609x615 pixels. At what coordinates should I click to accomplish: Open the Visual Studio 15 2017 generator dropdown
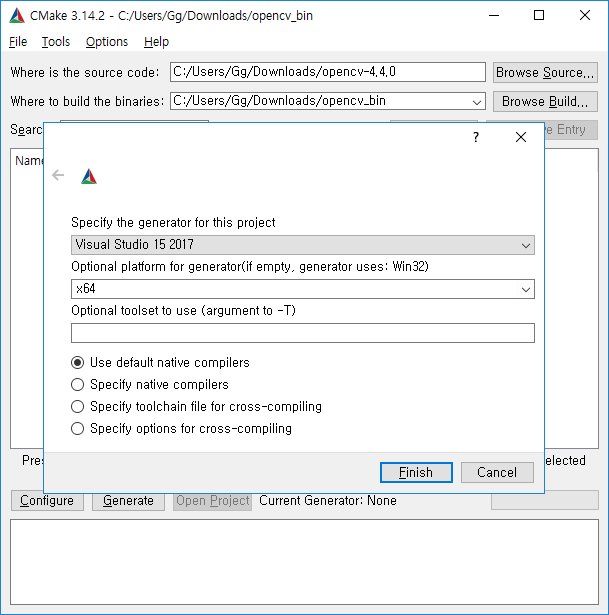pyautogui.click(x=303, y=245)
